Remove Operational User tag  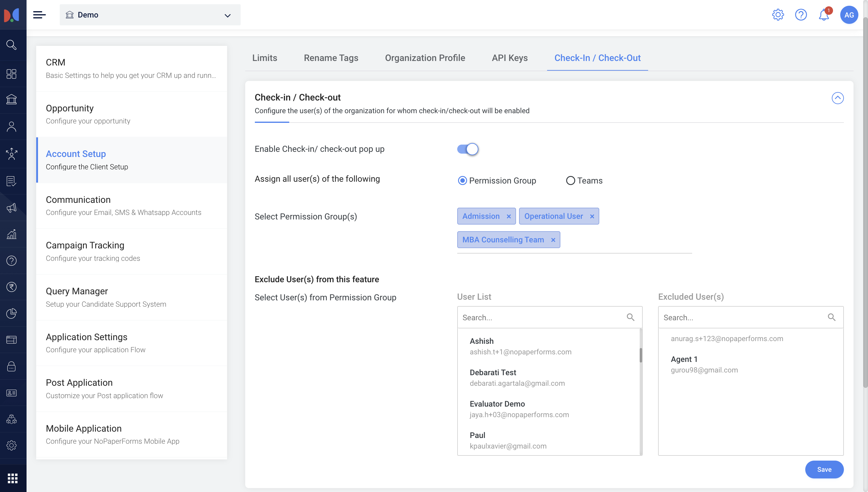coord(592,216)
